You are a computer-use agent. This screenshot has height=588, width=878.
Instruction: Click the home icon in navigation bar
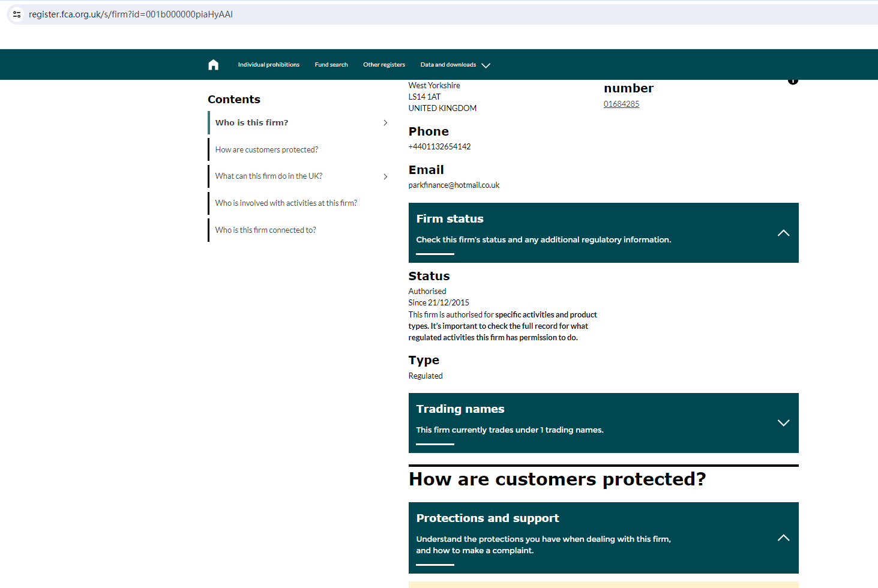[x=213, y=65]
